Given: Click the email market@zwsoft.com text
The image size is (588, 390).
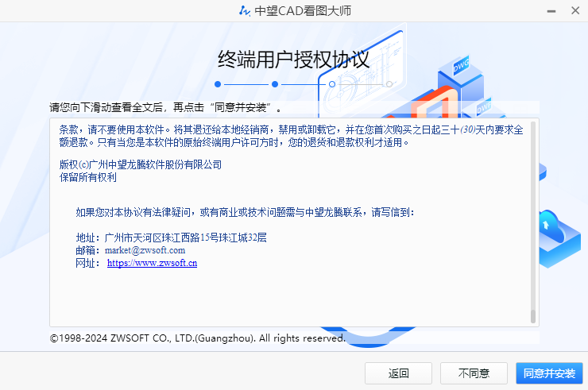Looking at the screenshot, I should tap(145, 250).
